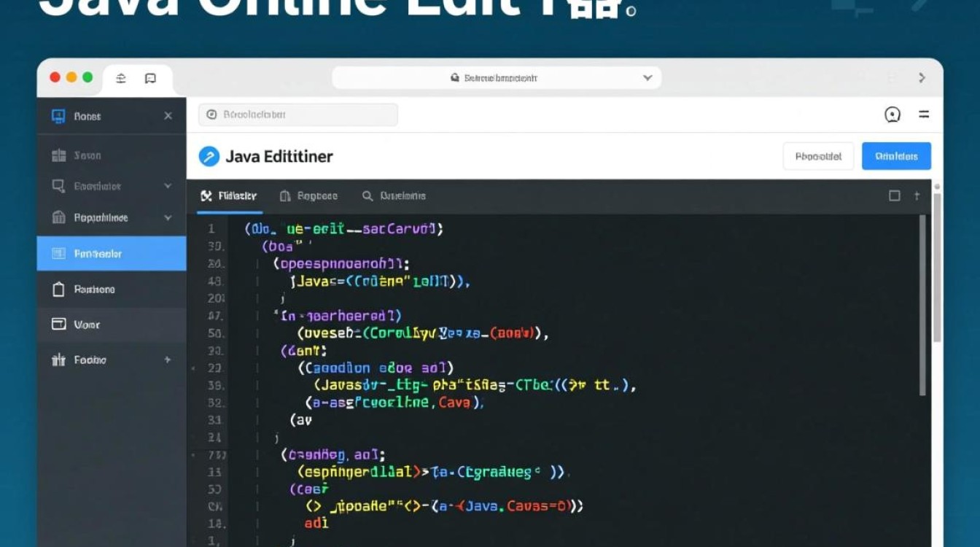The width and height of the screenshot is (980, 547).
Task: Expand the address bar dropdown chevron
Action: (647, 77)
